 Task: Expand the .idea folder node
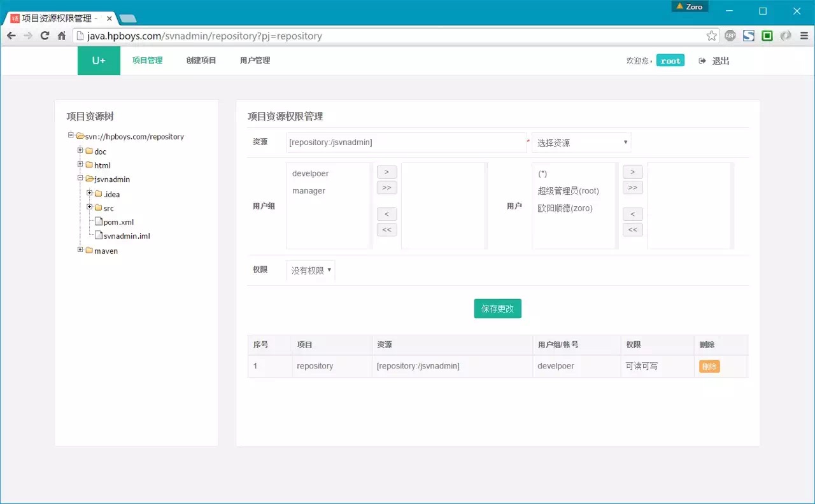pos(90,193)
